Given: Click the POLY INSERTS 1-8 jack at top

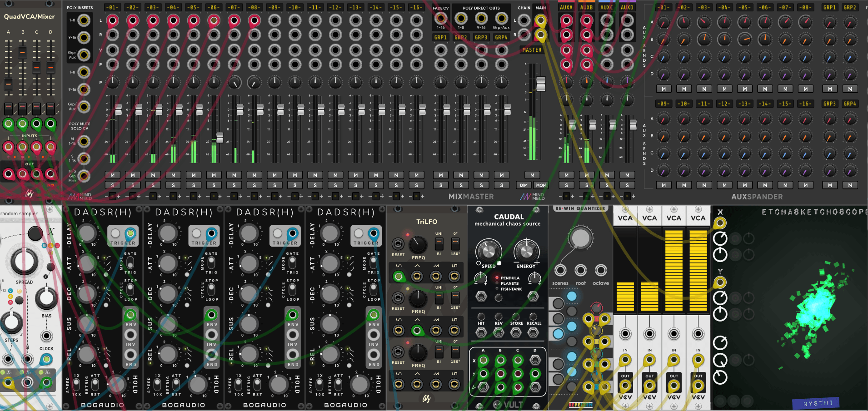Looking at the screenshot, I should (x=84, y=20).
